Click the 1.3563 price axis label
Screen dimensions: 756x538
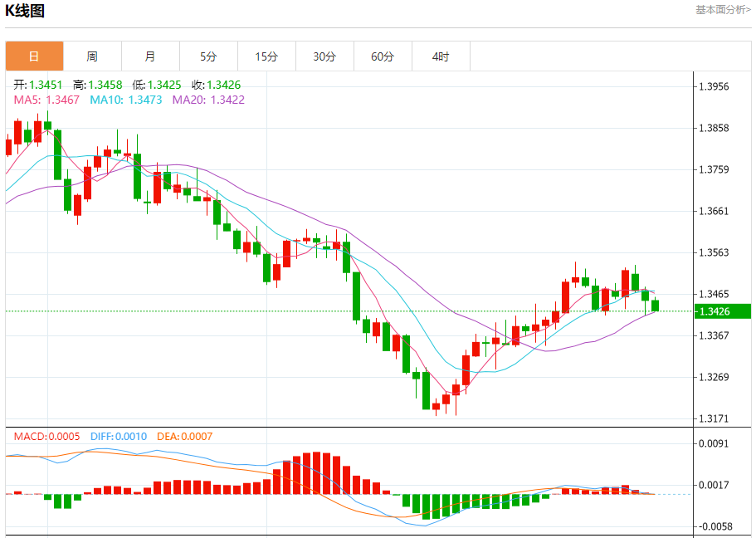point(714,253)
